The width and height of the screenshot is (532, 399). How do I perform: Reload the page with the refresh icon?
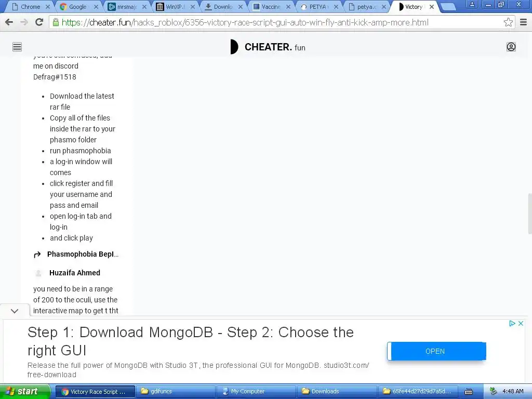pyautogui.click(x=39, y=22)
